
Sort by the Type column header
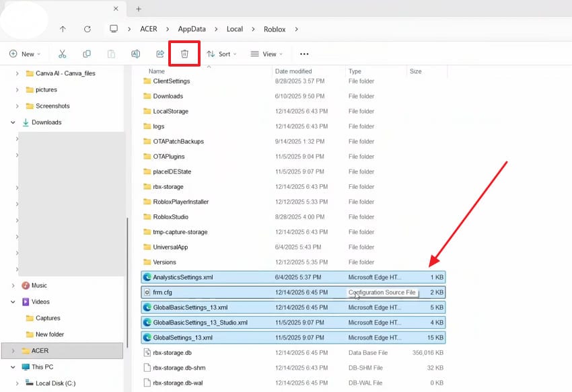pyautogui.click(x=355, y=71)
